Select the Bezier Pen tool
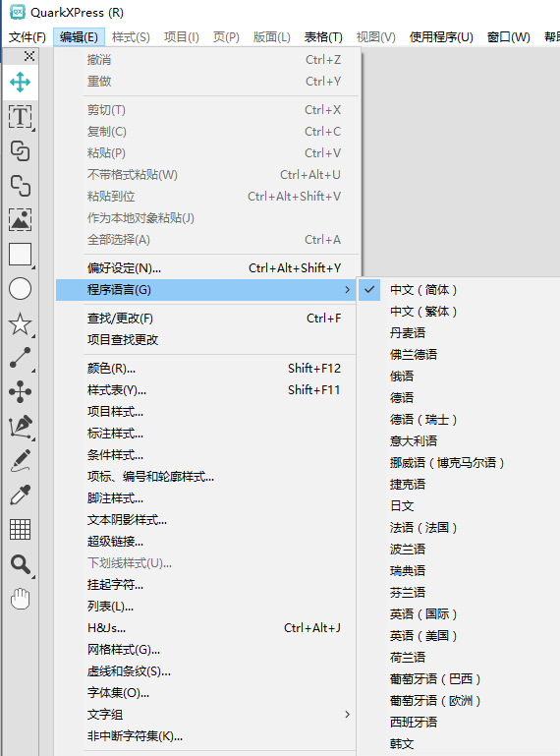Image resolution: width=560 pixels, height=756 pixels. (x=21, y=428)
